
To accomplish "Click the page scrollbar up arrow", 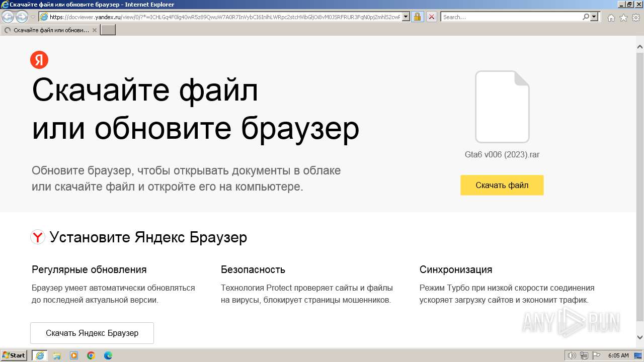I will tap(639, 47).
